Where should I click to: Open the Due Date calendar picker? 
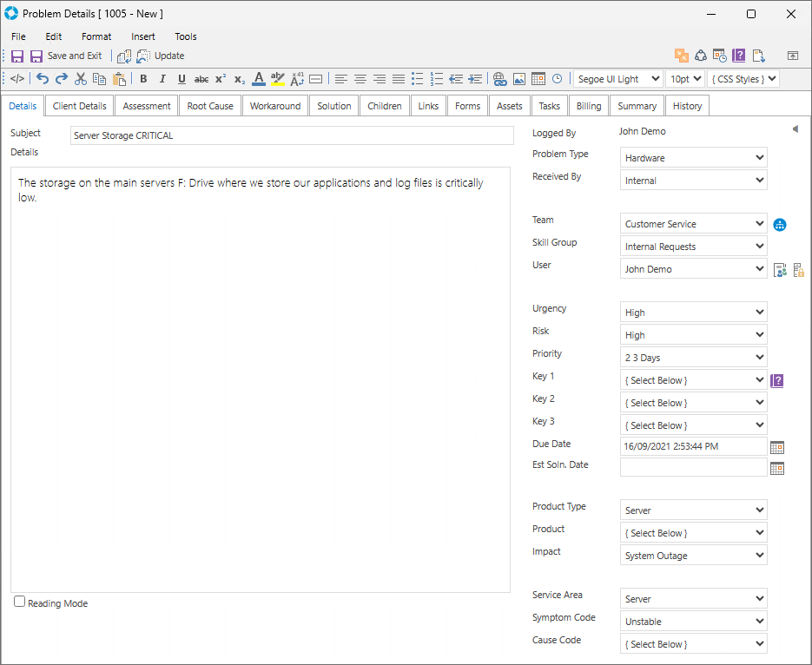[777, 447]
